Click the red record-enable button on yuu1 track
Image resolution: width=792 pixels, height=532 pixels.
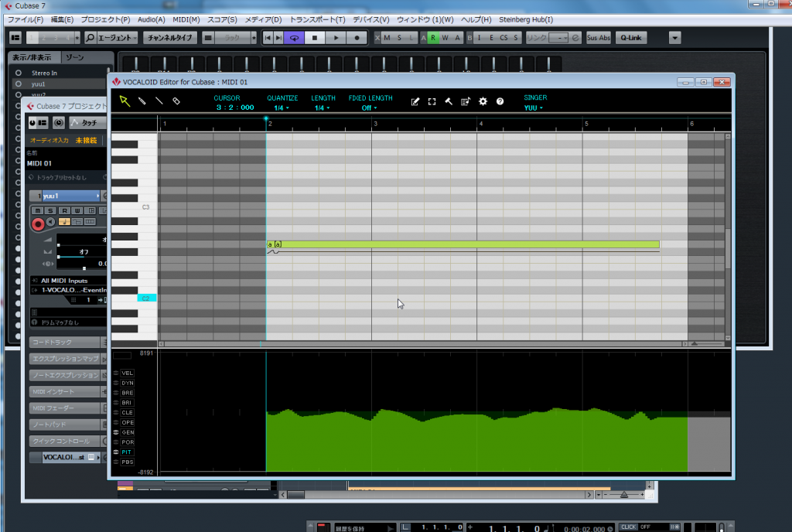coord(38,224)
